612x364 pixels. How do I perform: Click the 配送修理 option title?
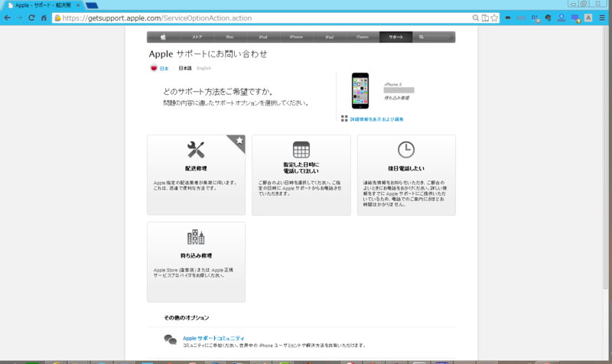click(196, 168)
